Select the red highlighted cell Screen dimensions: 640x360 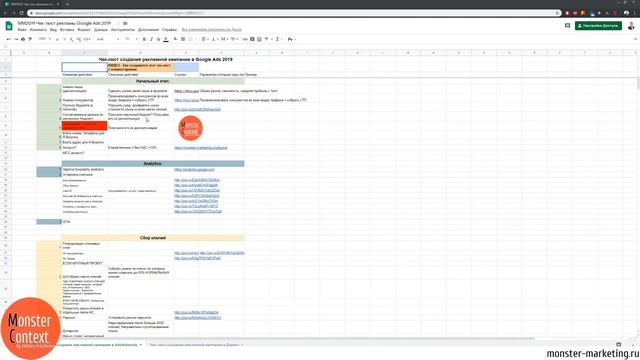(x=84, y=126)
